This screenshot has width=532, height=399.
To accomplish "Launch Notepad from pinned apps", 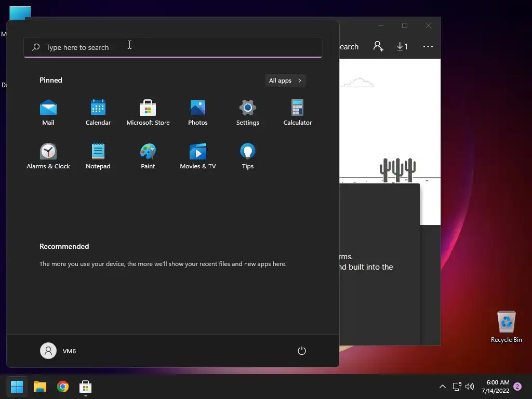I will [x=98, y=156].
